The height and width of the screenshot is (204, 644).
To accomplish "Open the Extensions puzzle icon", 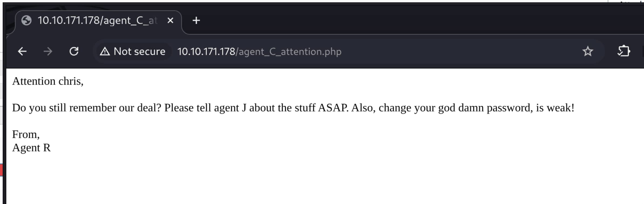I will tap(623, 51).
